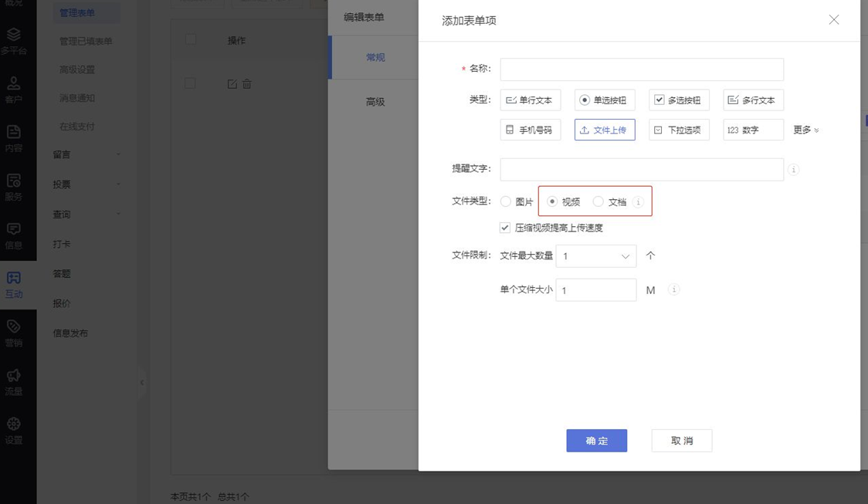868x504 pixels.
Task: Check the header select-all checkbox in table
Action: tap(191, 39)
